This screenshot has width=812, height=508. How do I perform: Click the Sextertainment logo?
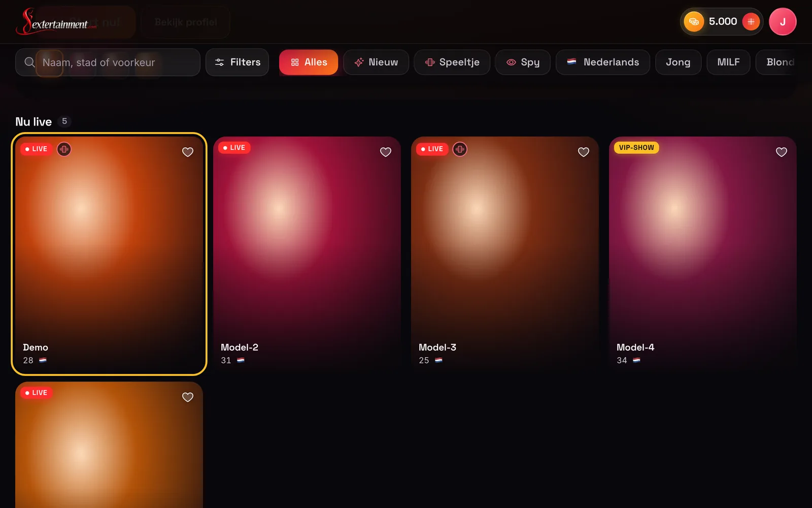[56, 21]
